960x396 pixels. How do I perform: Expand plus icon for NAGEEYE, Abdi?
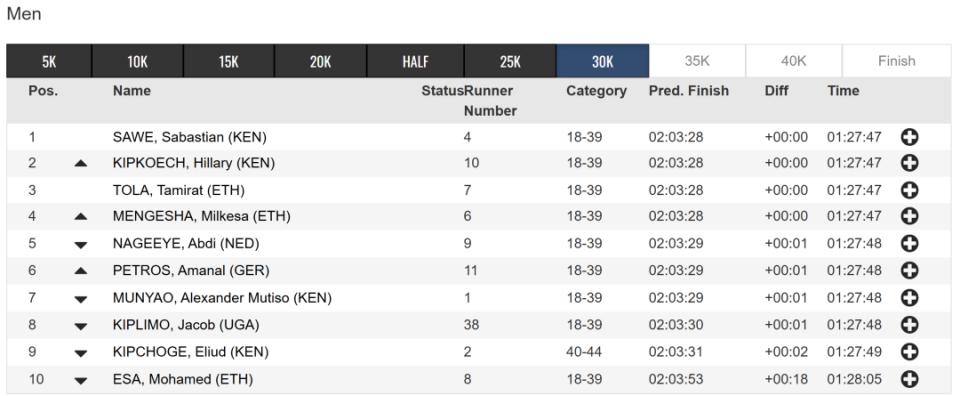[910, 244]
